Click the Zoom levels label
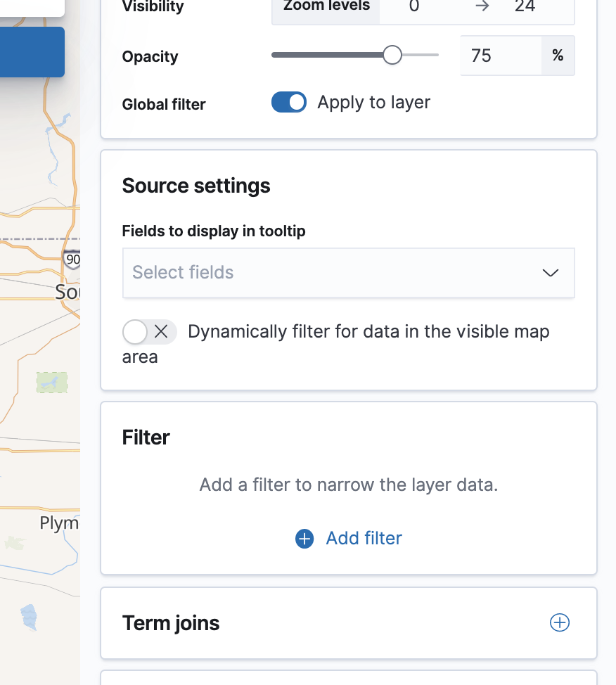Image resolution: width=616 pixels, height=685 pixels. (326, 6)
